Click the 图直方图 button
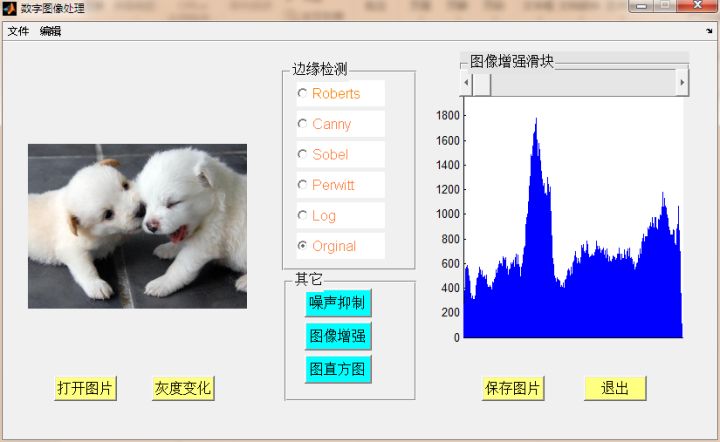720x442 pixels. coord(338,369)
